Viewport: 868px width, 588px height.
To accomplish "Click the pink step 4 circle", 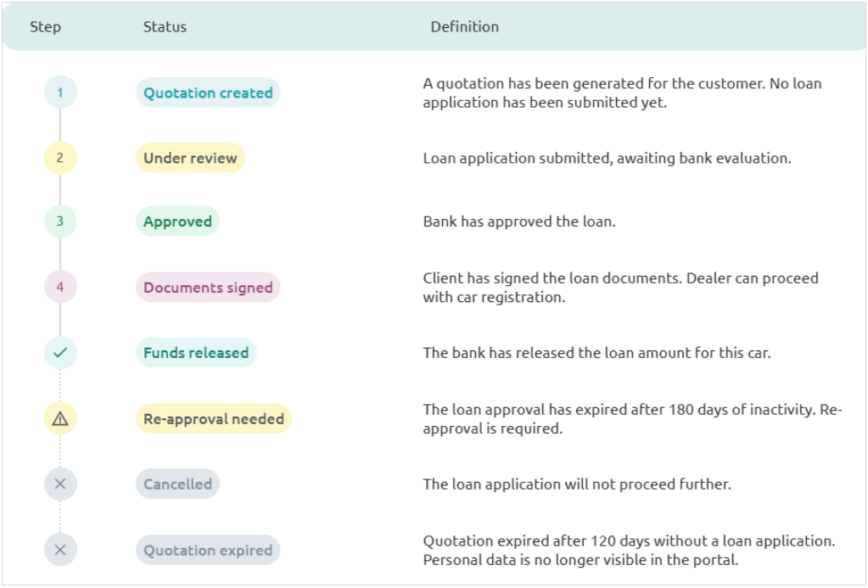I will (x=60, y=287).
